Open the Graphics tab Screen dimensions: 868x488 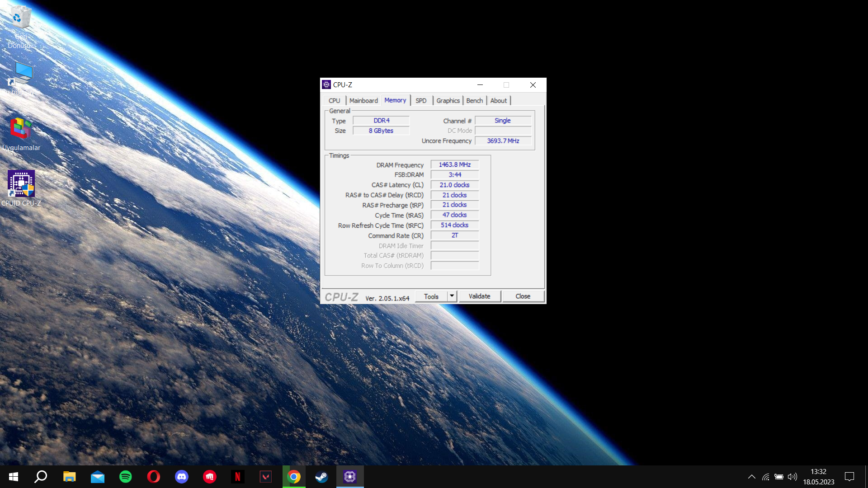[x=448, y=101]
